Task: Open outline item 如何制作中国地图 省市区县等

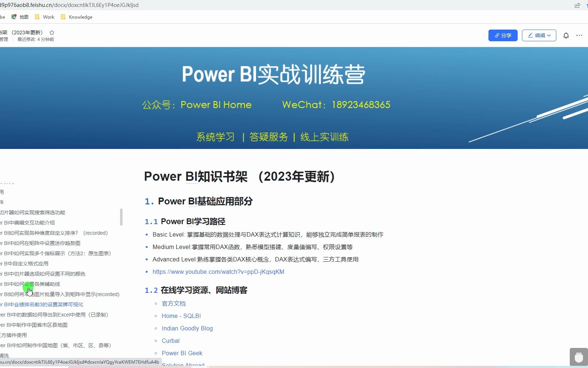Action: tap(55, 345)
